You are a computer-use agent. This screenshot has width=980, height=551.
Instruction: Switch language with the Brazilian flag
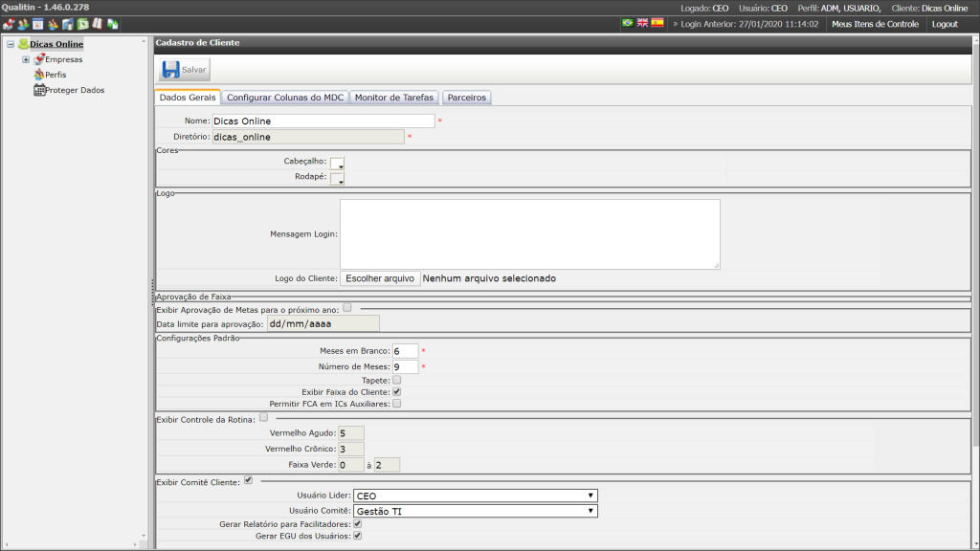pos(628,23)
